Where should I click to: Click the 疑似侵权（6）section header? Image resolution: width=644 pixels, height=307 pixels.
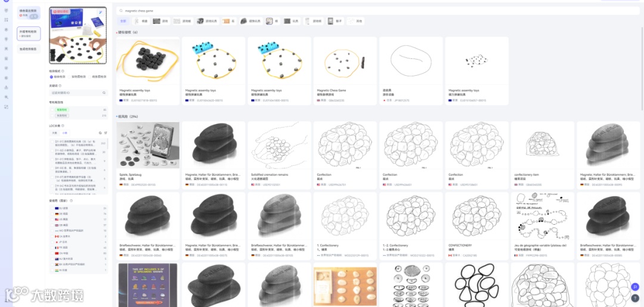128,32
